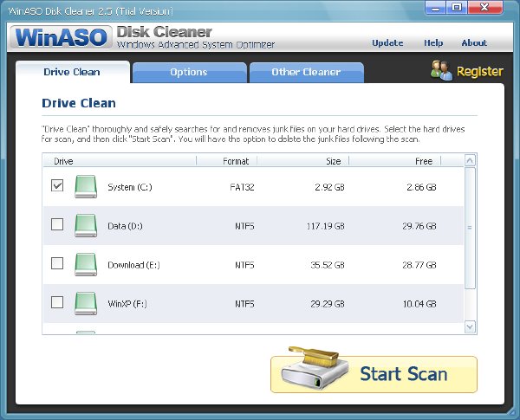520x420 pixels.
Task: Click the drive list scroll down arrow
Action: click(470, 326)
